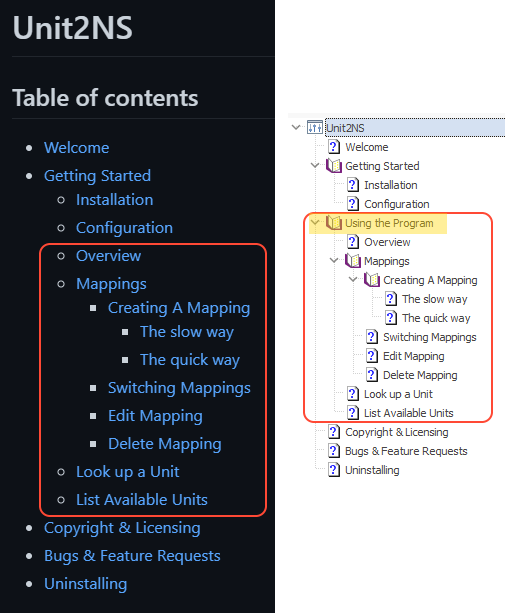Select Creating A Mapping tree item

[430, 280]
